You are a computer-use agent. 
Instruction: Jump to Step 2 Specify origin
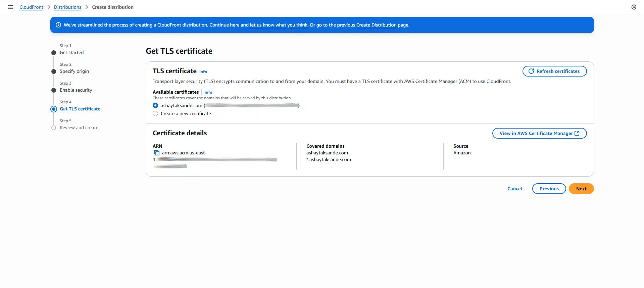(74, 71)
